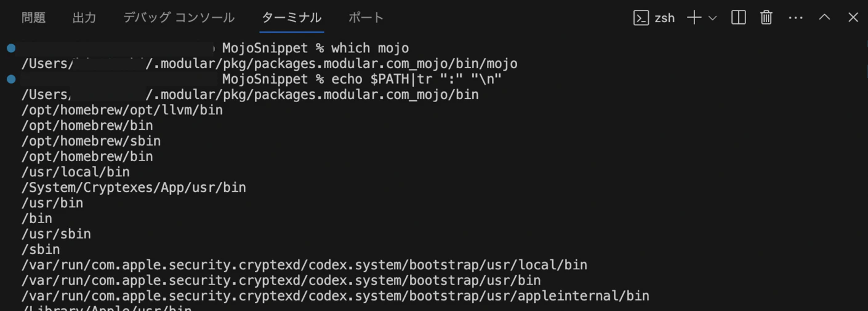
Task: Open the new terminal launch profile dropdown
Action: (x=713, y=18)
